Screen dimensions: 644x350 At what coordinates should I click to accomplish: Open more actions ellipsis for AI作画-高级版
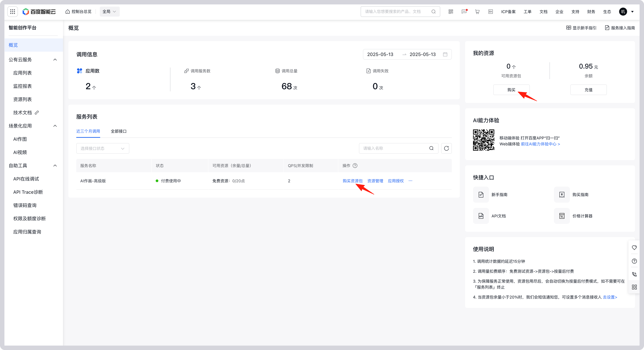pos(411,181)
